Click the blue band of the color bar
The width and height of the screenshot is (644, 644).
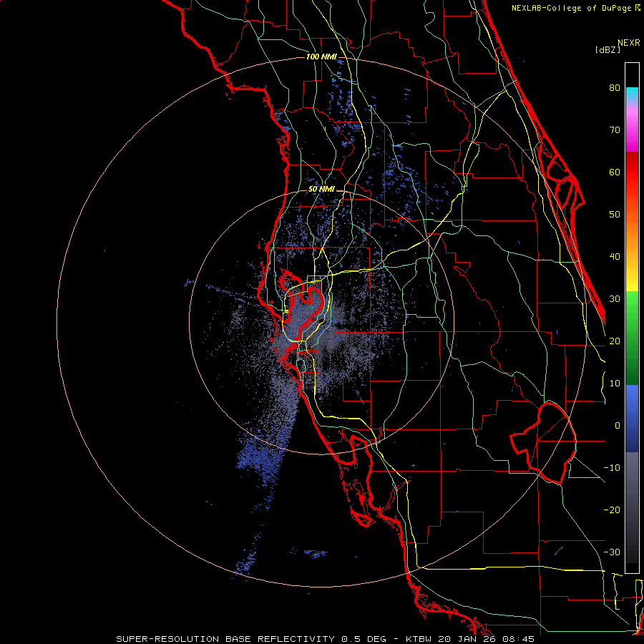(632, 417)
